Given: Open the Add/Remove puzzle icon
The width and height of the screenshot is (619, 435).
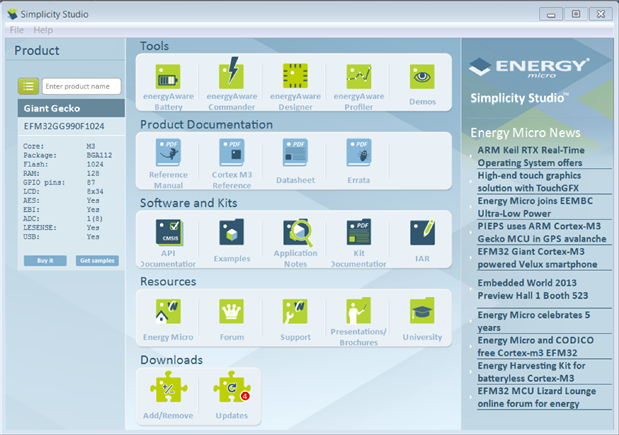Looking at the screenshot, I should (x=169, y=387).
